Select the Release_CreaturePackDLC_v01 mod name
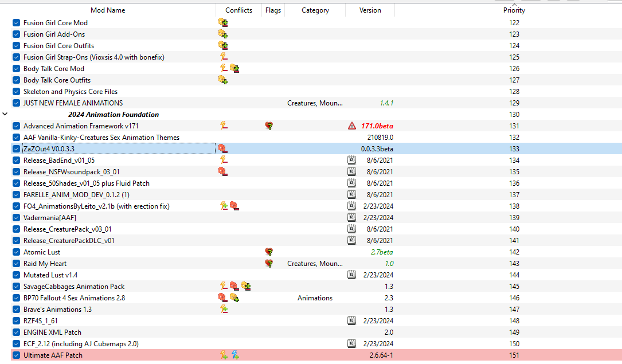This screenshot has height=364, width=622. (69, 241)
